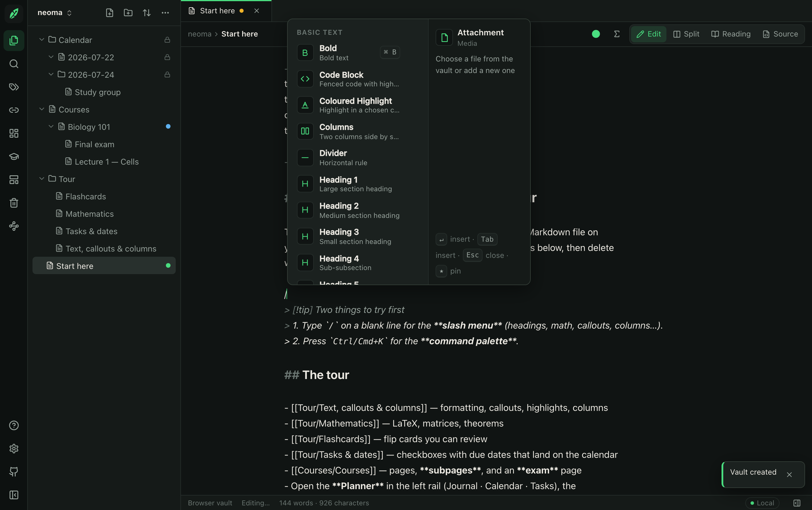Switch to Split view mode
Screen dimensions: 812x510
coord(686,34)
